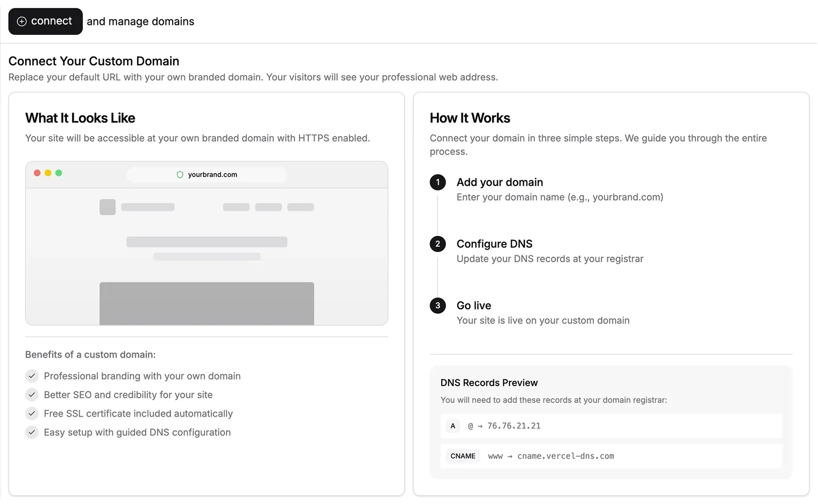
Task: Click step 1 circle for Add your domain
Action: (438, 182)
